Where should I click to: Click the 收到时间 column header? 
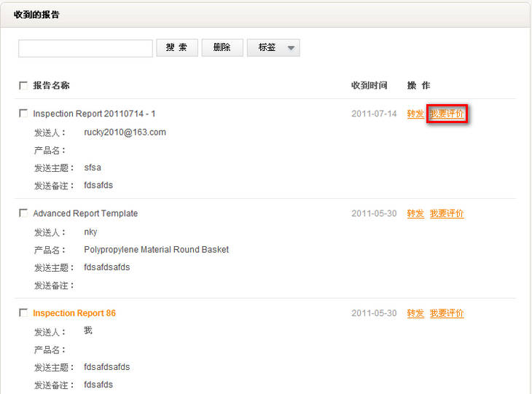(369, 86)
